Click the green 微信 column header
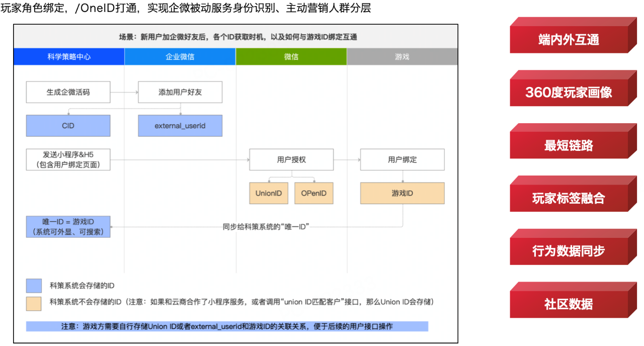The image size is (644, 346). (x=291, y=57)
